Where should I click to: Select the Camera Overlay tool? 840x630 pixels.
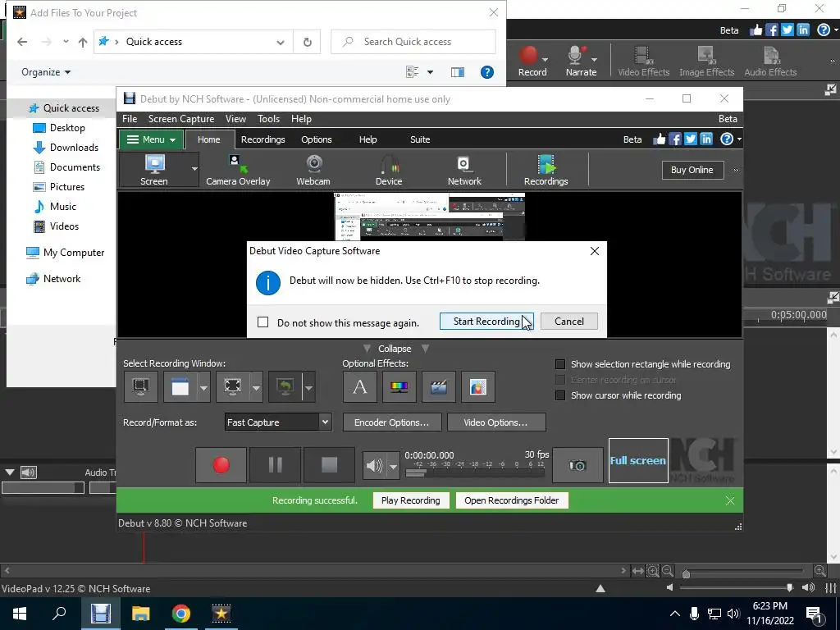tap(238, 170)
